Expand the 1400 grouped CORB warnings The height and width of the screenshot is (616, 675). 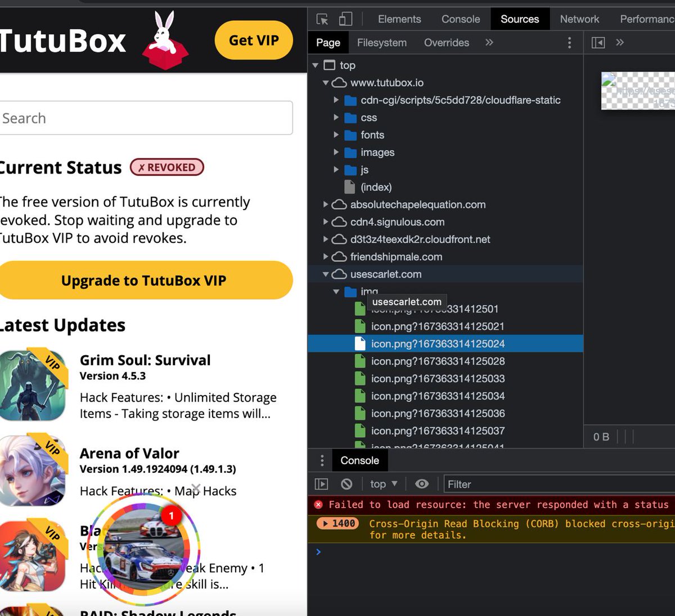337,523
